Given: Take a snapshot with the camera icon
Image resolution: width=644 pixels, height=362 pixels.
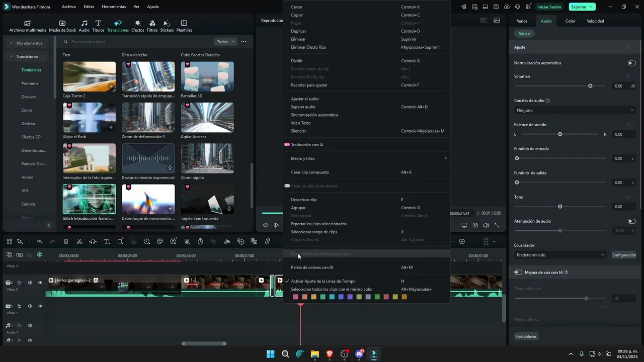Looking at the screenshot, I should coord(475,225).
